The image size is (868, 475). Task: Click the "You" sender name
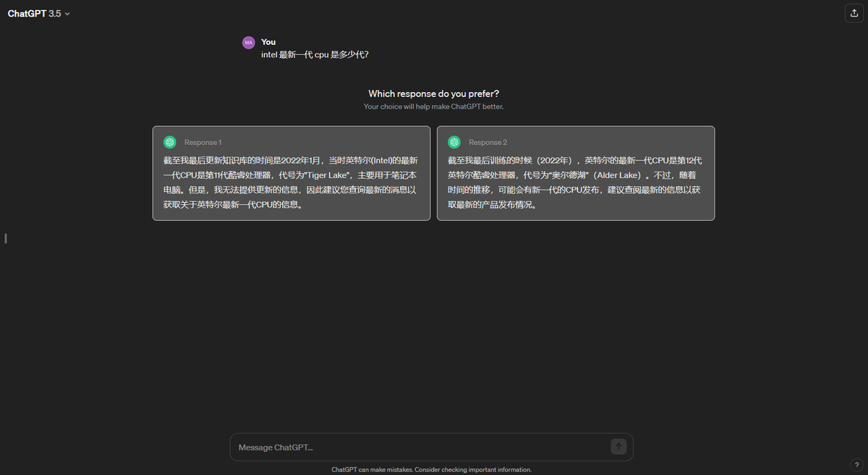[x=268, y=42]
